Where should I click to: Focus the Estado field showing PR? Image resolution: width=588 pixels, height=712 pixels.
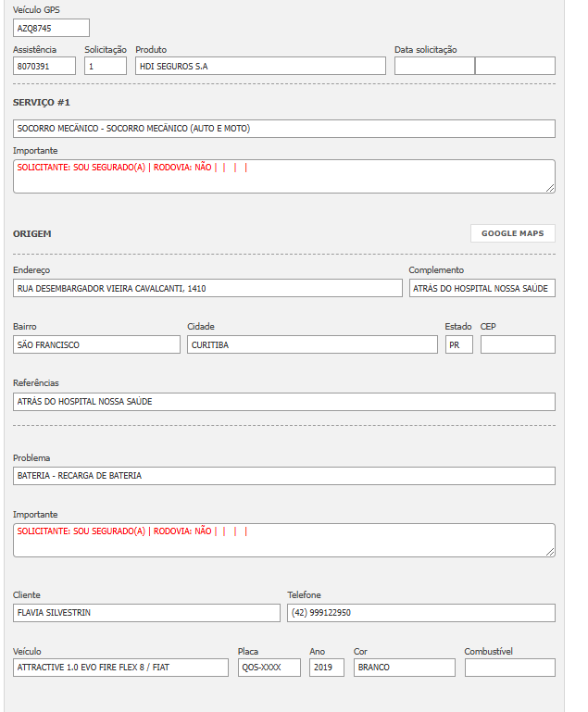click(x=458, y=344)
